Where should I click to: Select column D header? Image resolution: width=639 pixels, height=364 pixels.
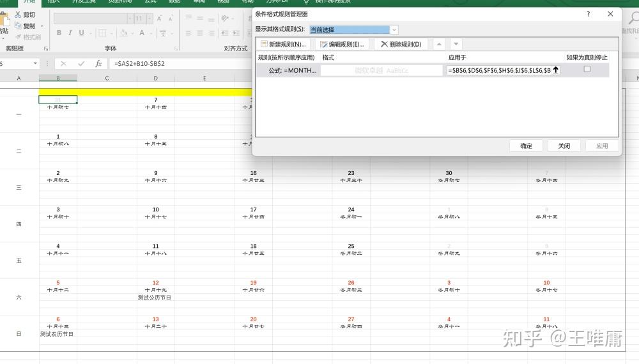click(156, 78)
